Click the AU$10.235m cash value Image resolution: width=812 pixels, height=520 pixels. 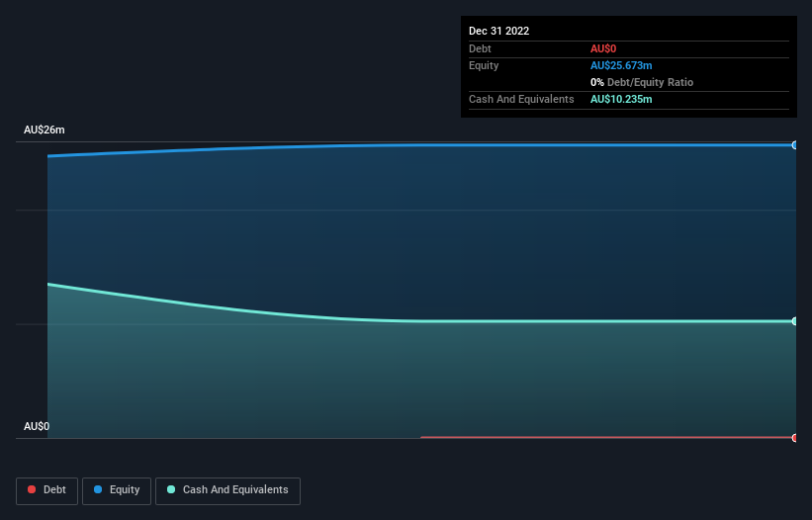pos(621,99)
